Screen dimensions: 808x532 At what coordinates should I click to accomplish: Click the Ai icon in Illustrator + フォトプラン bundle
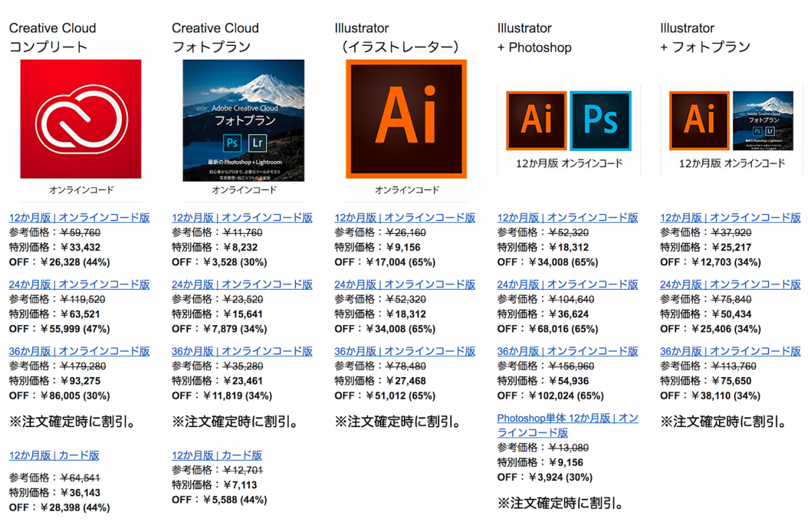pos(699,121)
